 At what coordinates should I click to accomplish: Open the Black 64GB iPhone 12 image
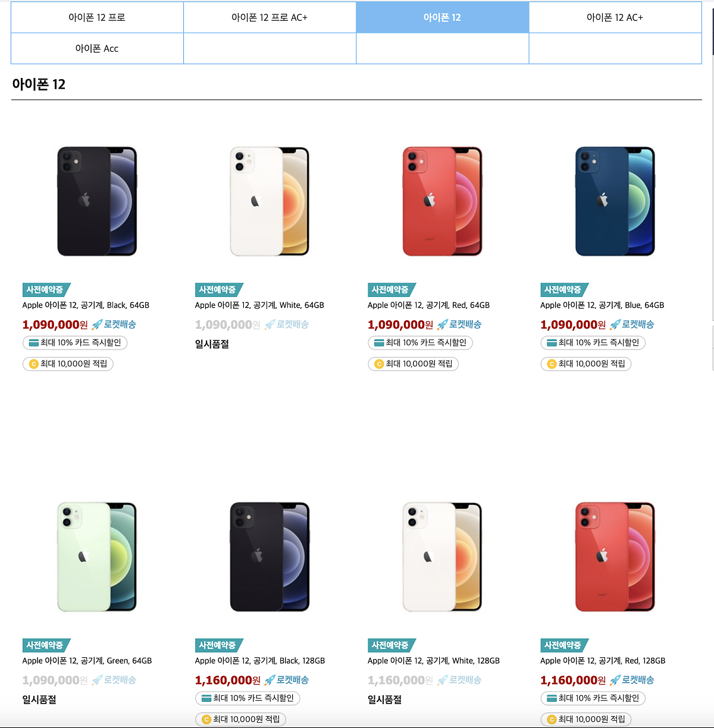tap(97, 201)
